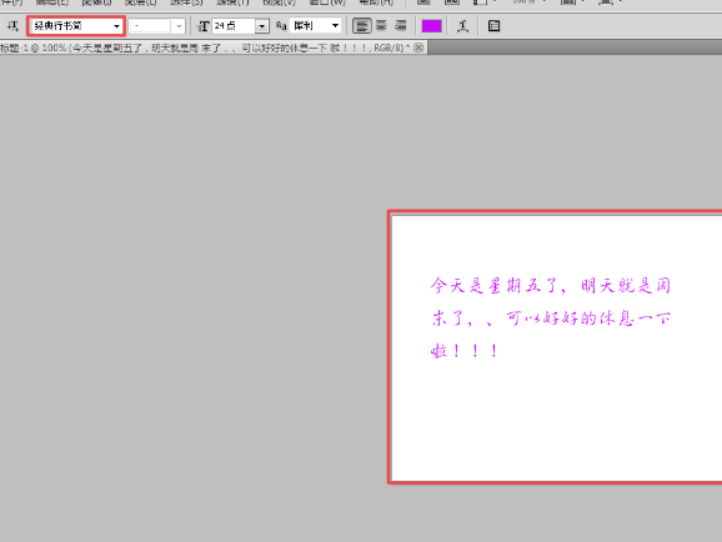Toggle the character and paragraph panel icon
This screenshot has width=722, height=542.
tap(494, 26)
